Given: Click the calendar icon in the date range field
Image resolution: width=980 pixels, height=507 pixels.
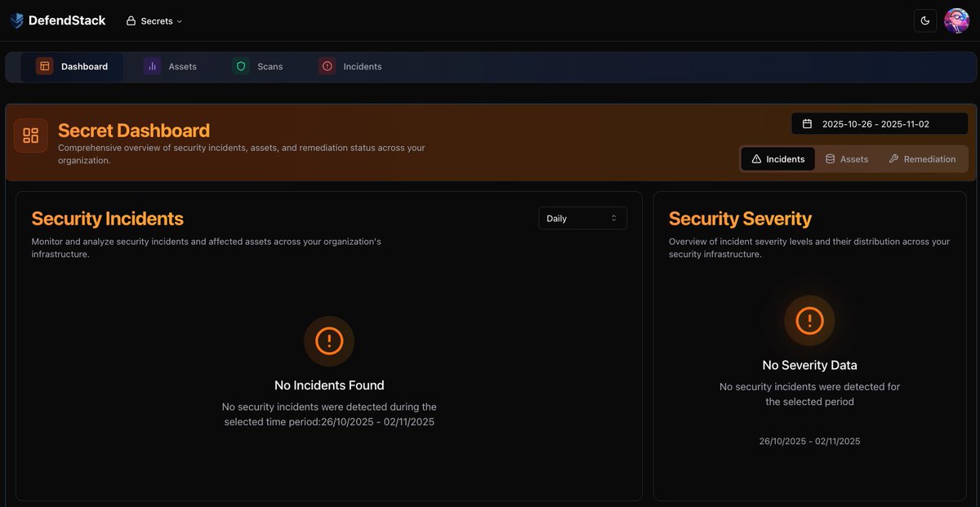Looking at the screenshot, I should 807,123.
